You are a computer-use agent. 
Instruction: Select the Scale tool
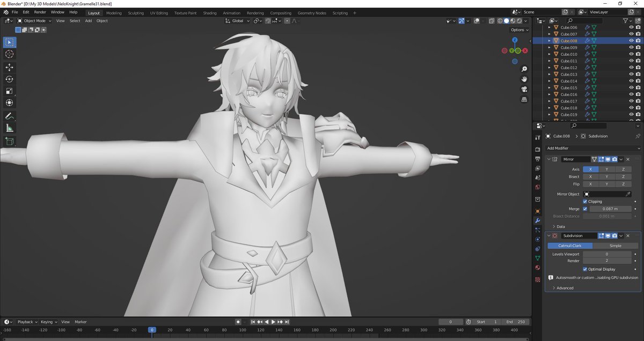(x=9, y=91)
